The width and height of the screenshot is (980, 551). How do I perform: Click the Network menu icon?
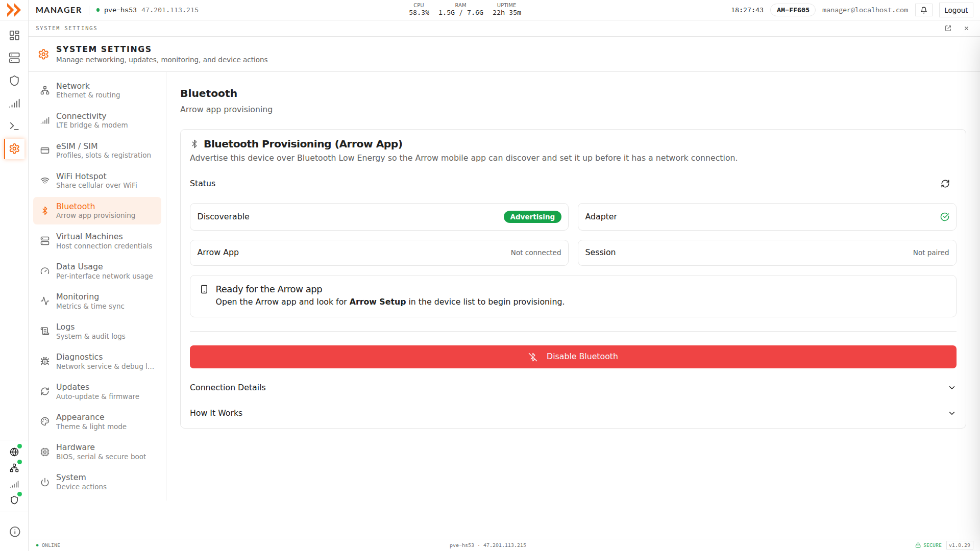(x=45, y=90)
